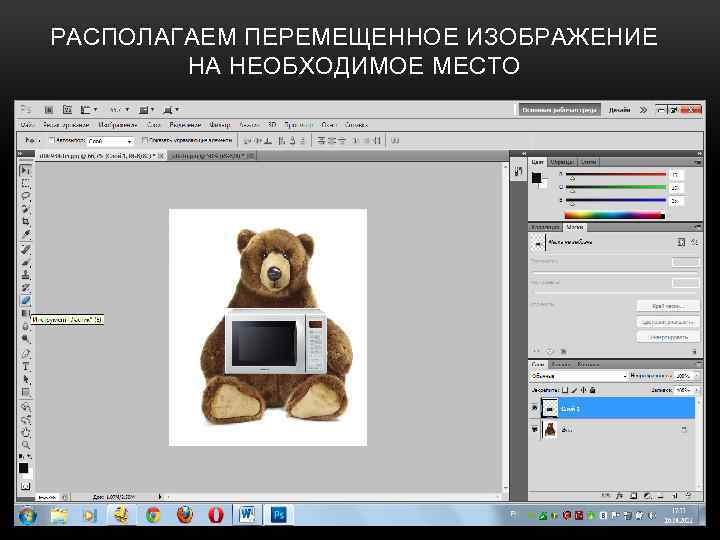Link layers icon in Layers panel
The height and width of the screenshot is (540, 720).
click(606, 495)
